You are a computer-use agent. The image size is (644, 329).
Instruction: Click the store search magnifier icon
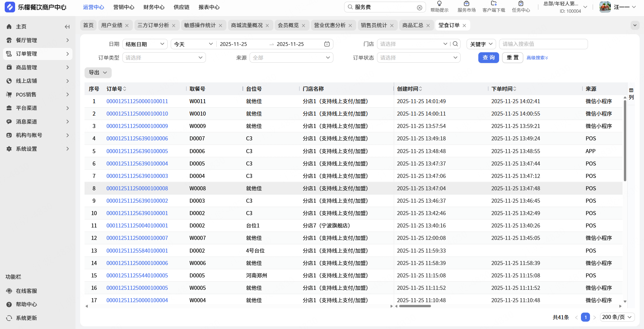[x=455, y=44]
